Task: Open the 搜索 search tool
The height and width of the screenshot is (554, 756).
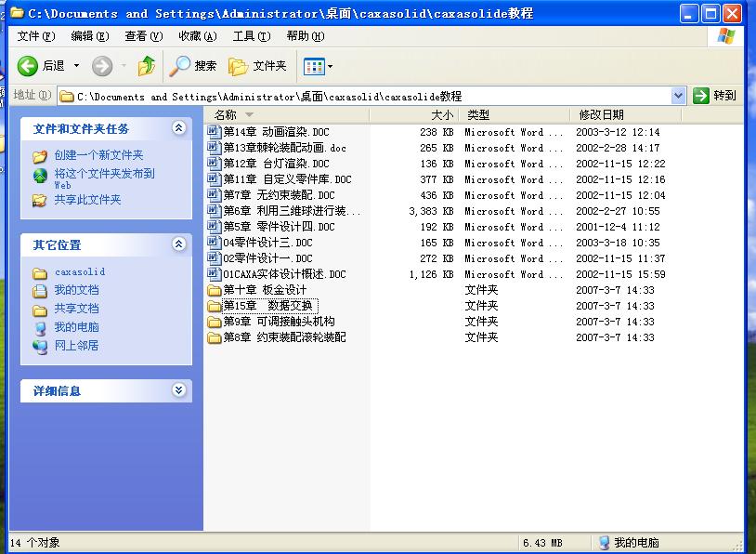Action: tap(193, 66)
